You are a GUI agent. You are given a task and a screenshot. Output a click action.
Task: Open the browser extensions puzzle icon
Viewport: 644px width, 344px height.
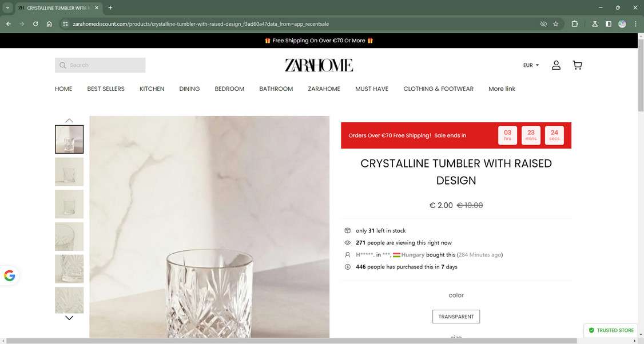[x=575, y=24]
